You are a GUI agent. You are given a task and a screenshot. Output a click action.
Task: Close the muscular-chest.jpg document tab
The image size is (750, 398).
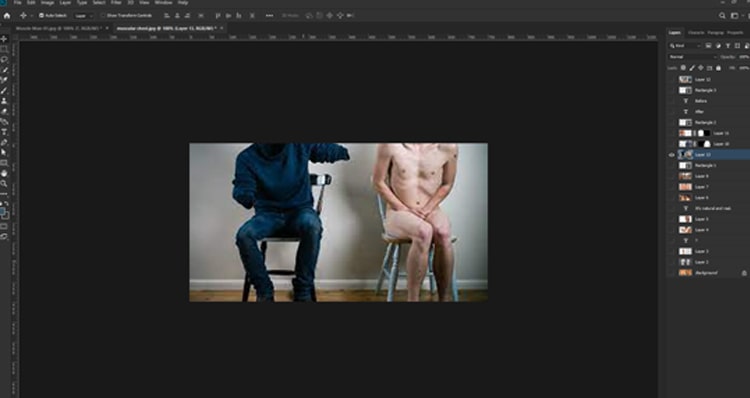tap(221, 28)
